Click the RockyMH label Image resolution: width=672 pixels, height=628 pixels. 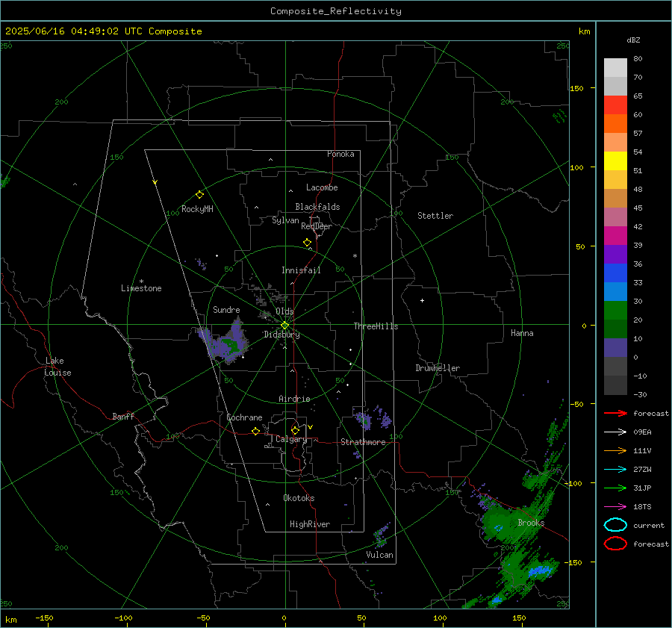pos(197,209)
